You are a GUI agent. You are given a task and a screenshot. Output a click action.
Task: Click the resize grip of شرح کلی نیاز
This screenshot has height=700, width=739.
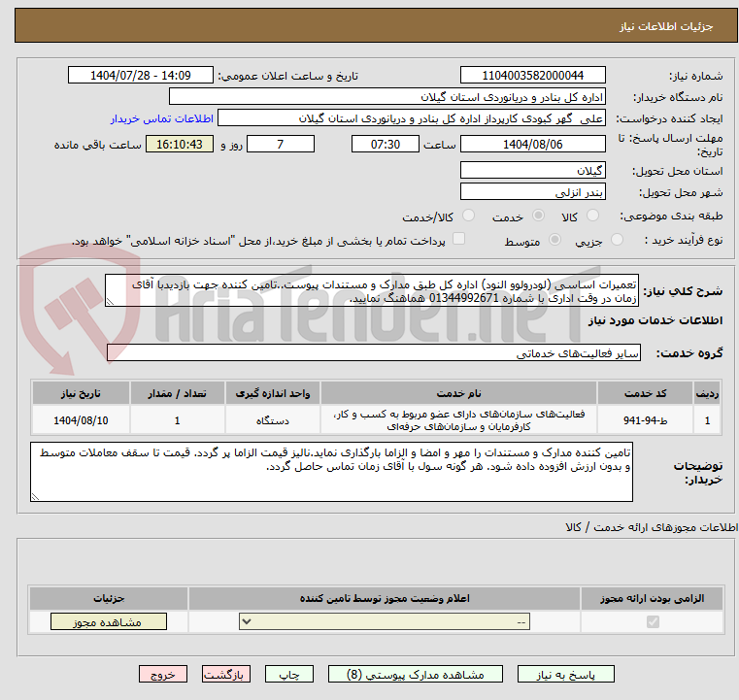click(110, 302)
